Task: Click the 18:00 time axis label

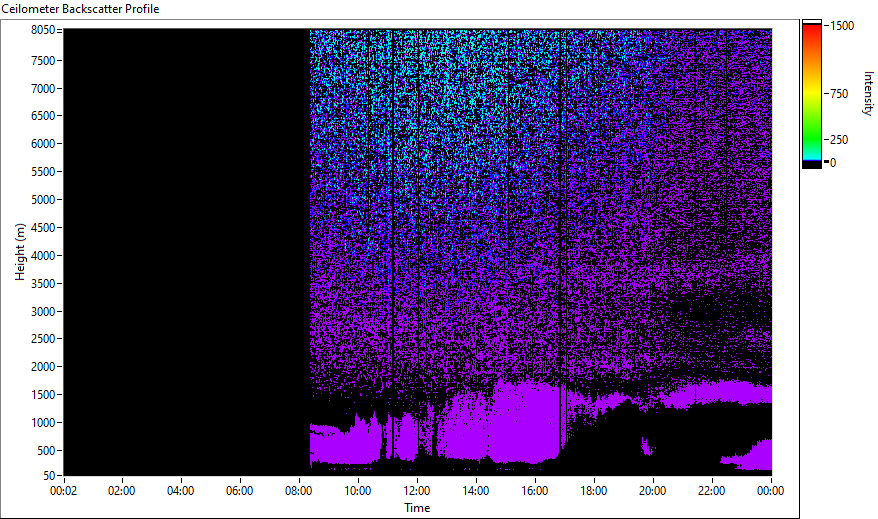Action: tap(594, 491)
